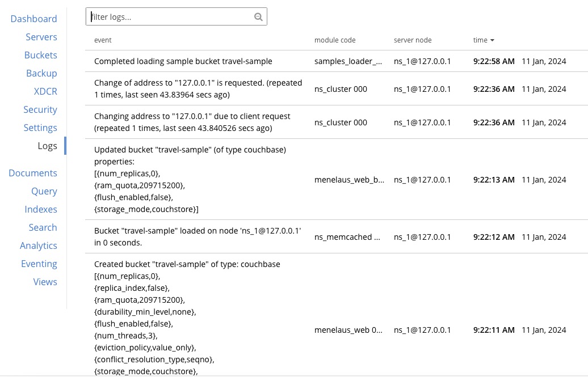588x377 pixels.
Task: Open the Analytics section
Action: (x=39, y=245)
